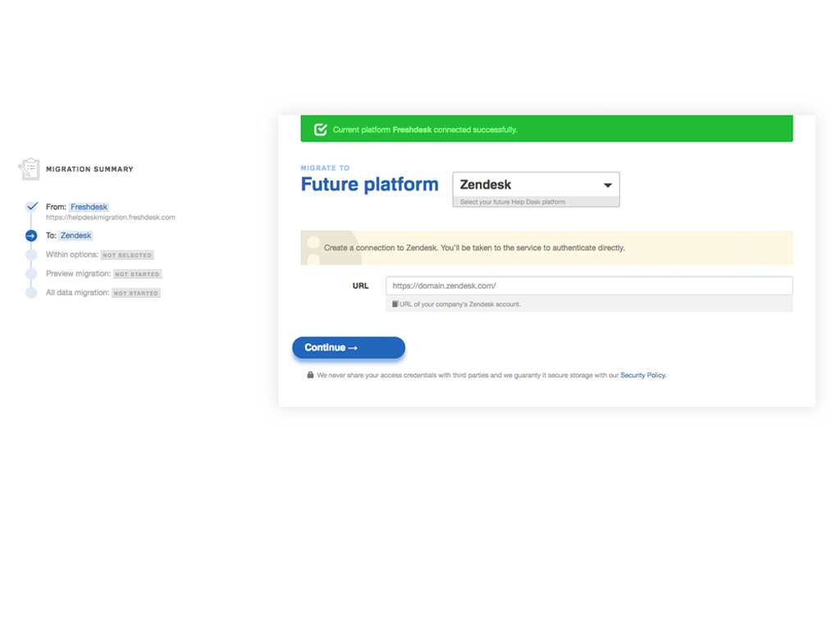Select the Freshdesk tag in summary

89,208
